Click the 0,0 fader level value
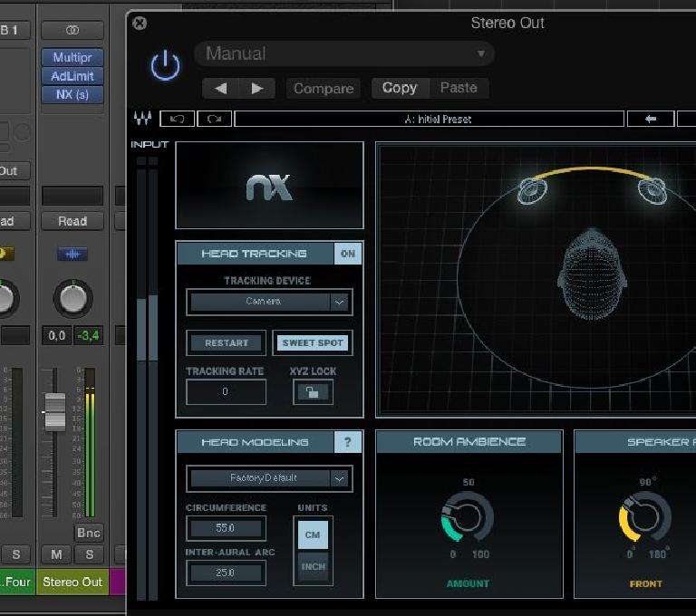Viewport: 696px width, 616px height. tap(57, 335)
